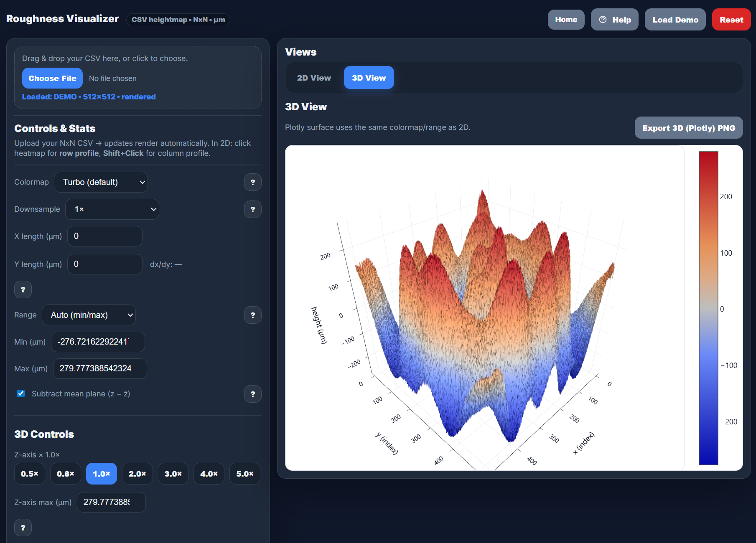Click the CSV heightmap NxN µm badge

[x=178, y=20]
